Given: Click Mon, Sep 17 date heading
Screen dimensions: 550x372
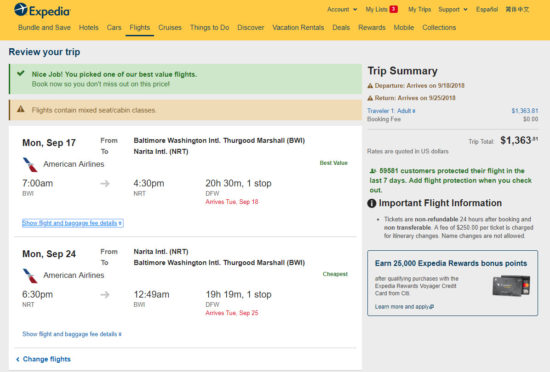Looking at the screenshot, I should (x=49, y=143).
